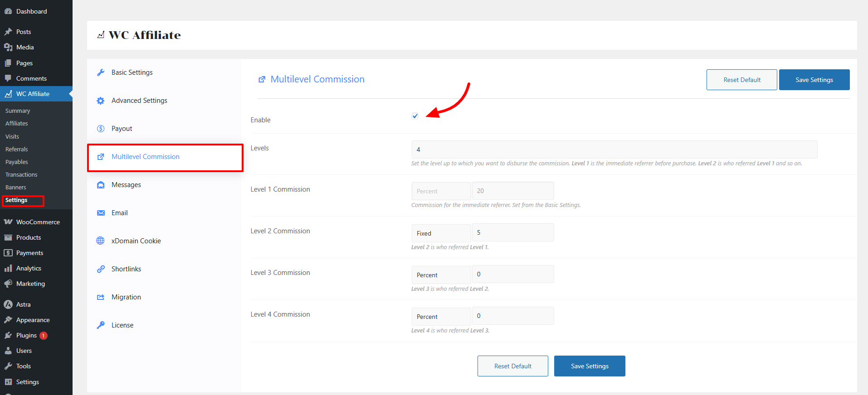Open Level 2 Commission type dropdown
This screenshot has height=395, width=868.
click(441, 233)
